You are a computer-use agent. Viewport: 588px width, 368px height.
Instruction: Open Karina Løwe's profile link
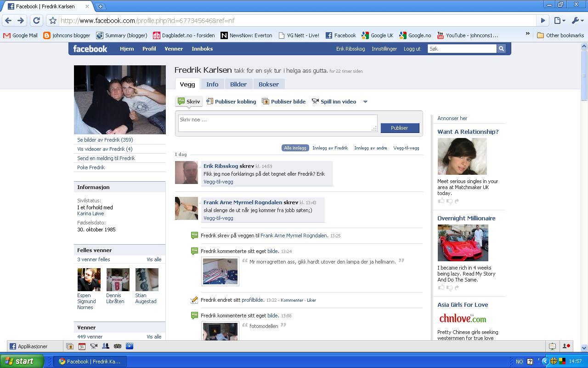tap(90, 213)
